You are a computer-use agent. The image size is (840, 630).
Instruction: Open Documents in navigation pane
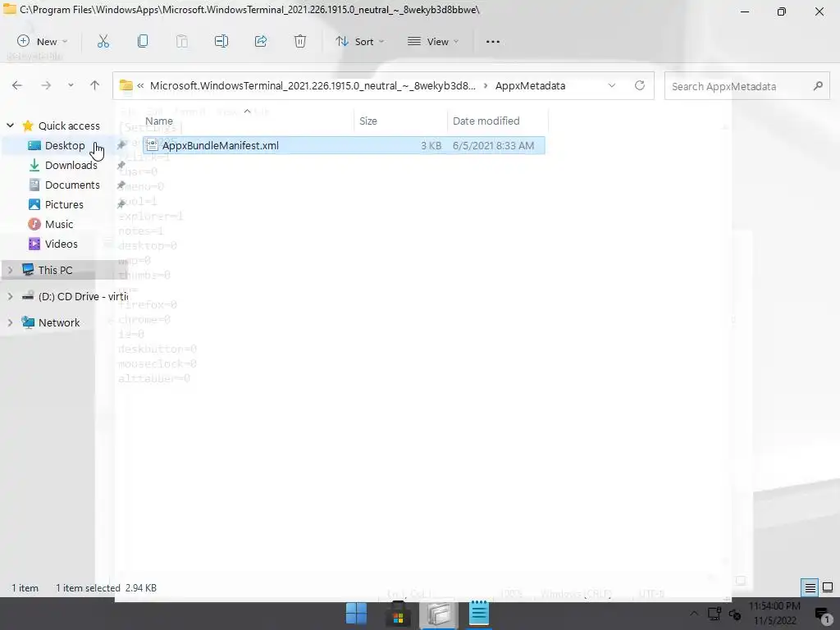tap(72, 185)
